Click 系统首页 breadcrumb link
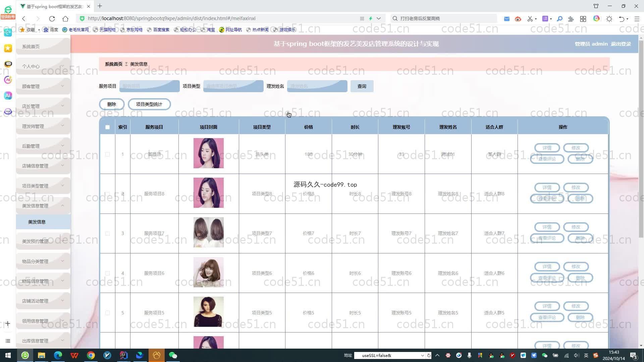This screenshot has width=644, height=362. pyautogui.click(x=114, y=64)
